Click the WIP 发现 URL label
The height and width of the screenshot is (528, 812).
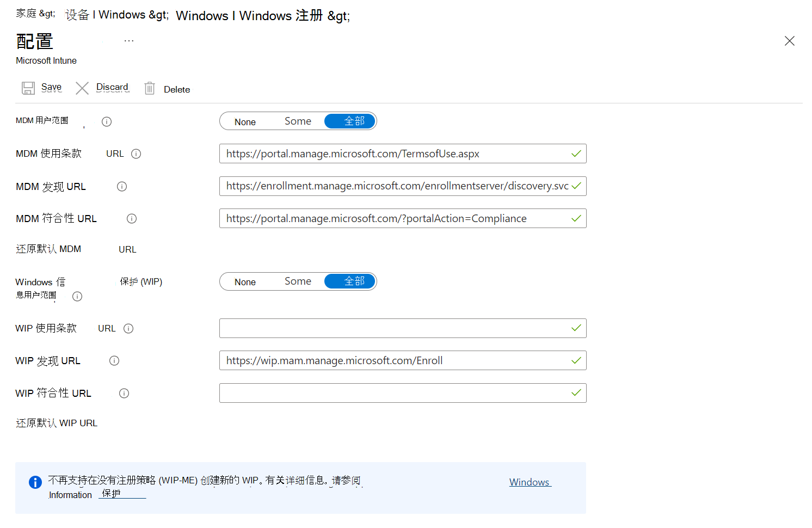(48, 361)
